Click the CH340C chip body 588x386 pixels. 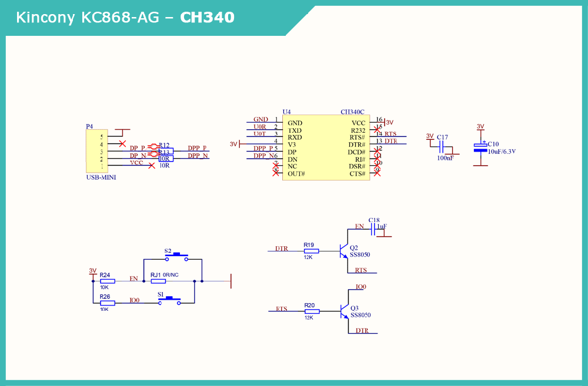tap(326, 147)
